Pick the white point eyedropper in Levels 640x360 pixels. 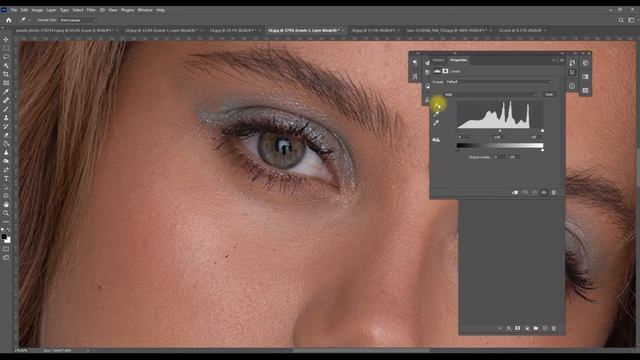pyautogui.click(x=436, y=123)
